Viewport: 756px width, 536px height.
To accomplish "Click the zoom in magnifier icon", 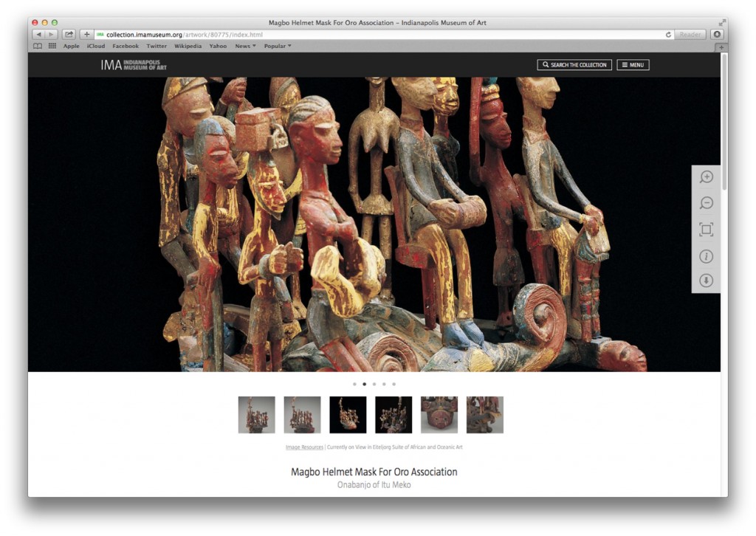I will tap(707, 177).
